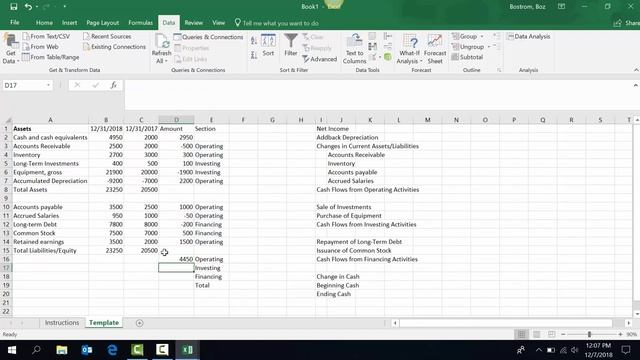Click the Share button
Viewport: 640px width, 360px height.
tap(627, 23)
